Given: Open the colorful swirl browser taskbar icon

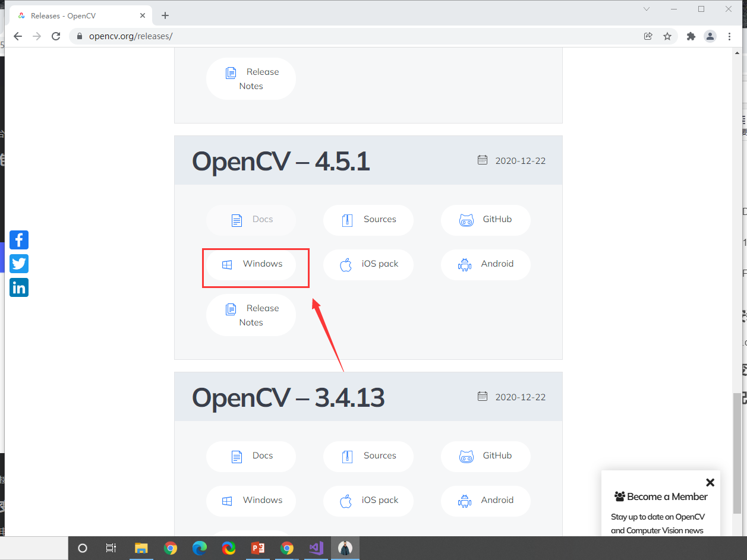Looking at the screenshot, I should coord(229,548).
